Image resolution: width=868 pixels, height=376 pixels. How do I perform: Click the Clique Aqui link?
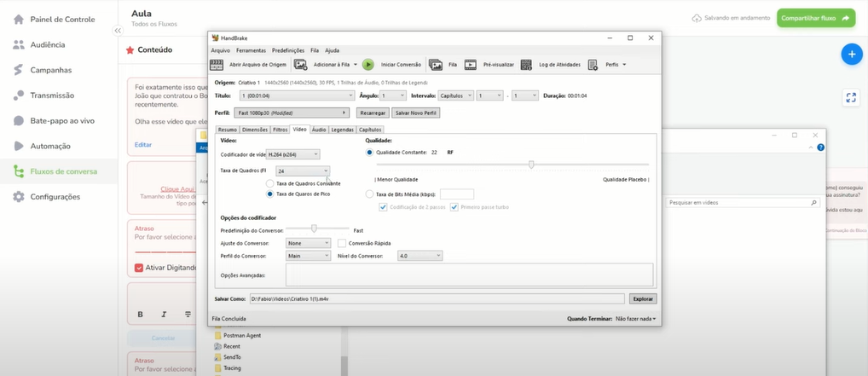click(177, 188)
